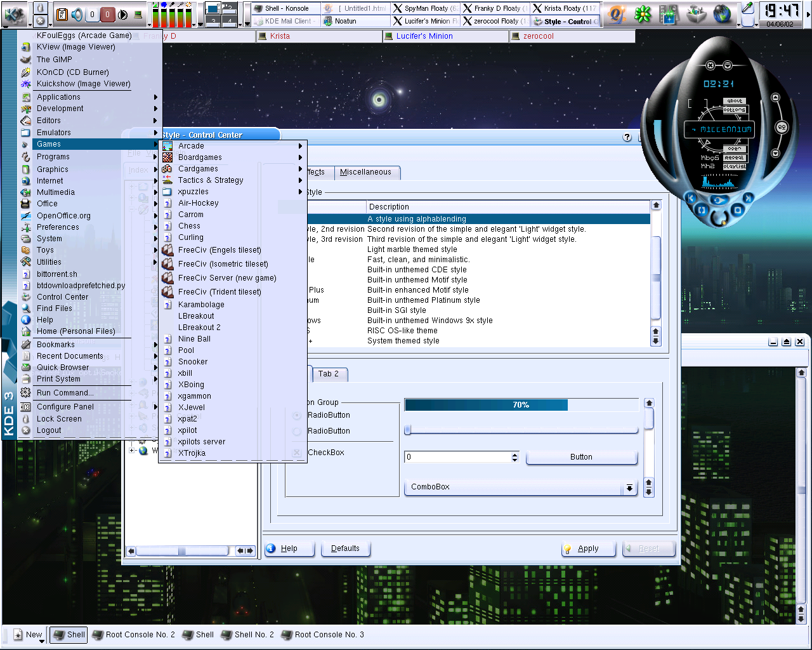Click the Noatun options button
Image resolution: width=812 pixels, height=650 pixels.
(735, 110)
